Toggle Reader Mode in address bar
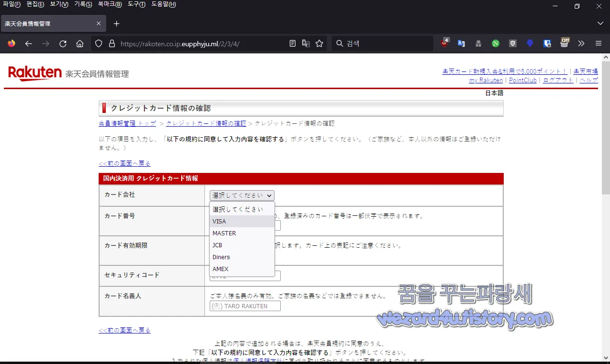The image size is (610, 364). pos(292,43)
